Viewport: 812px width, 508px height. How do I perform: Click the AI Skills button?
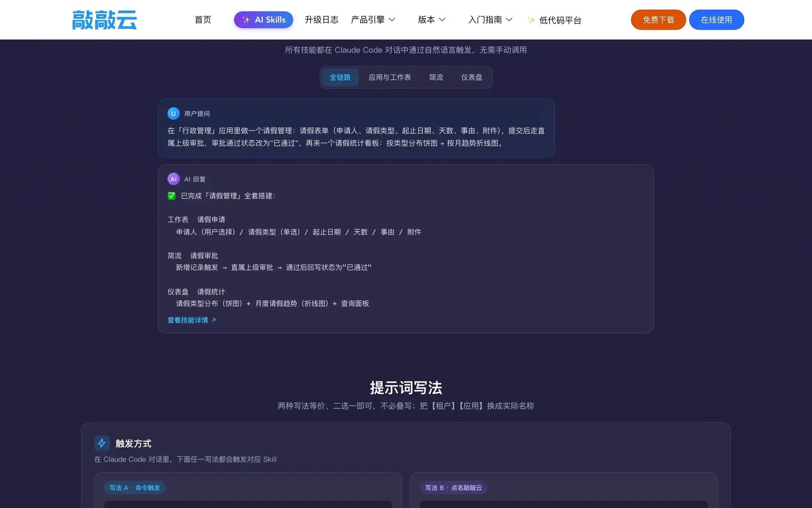click(264, 20)
